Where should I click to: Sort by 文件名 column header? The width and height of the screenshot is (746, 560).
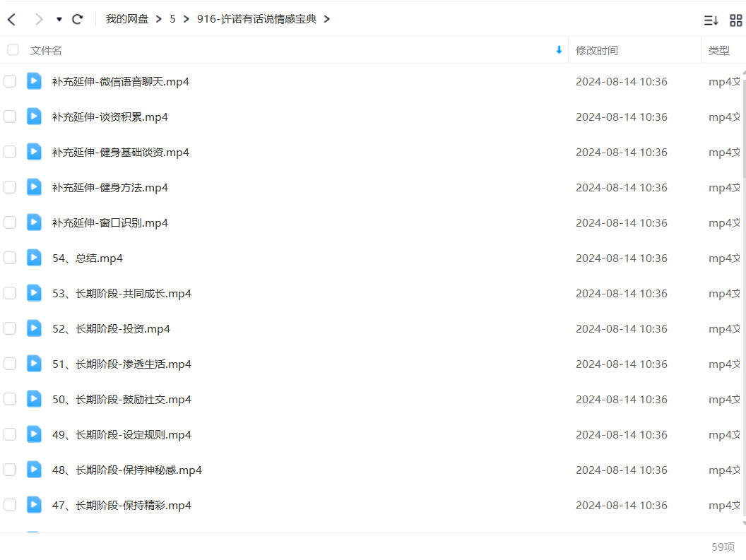tap(46, 50)
